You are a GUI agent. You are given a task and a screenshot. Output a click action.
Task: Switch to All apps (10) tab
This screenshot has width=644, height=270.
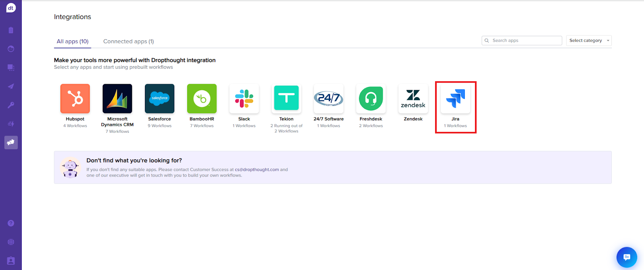pyautogui.click(x=72, y=41)
